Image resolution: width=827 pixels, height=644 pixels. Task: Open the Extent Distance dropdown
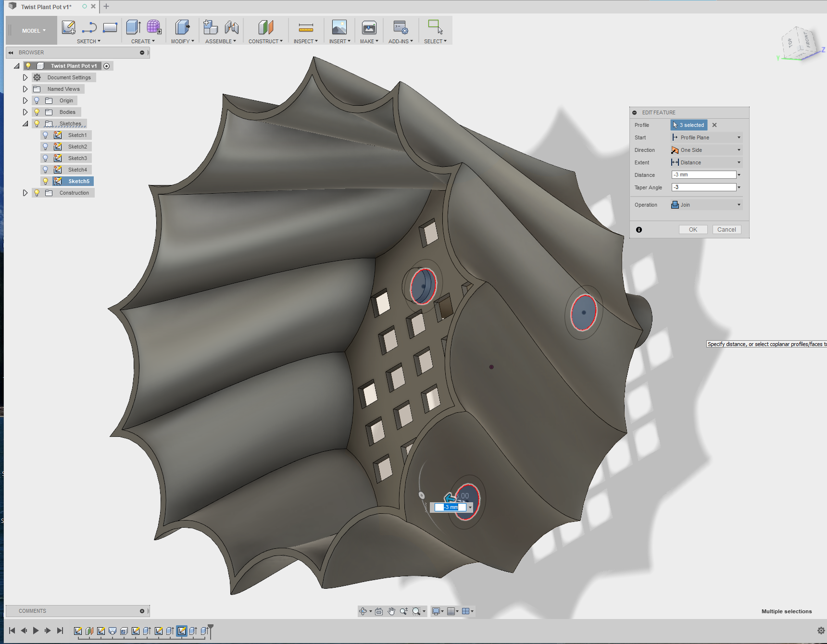click(x=706, y=162)
